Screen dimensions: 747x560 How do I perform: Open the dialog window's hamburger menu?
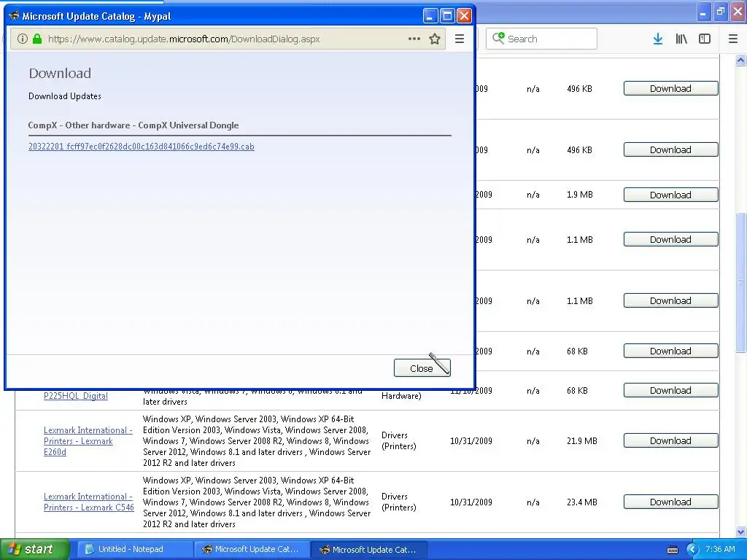click(460, 39)
